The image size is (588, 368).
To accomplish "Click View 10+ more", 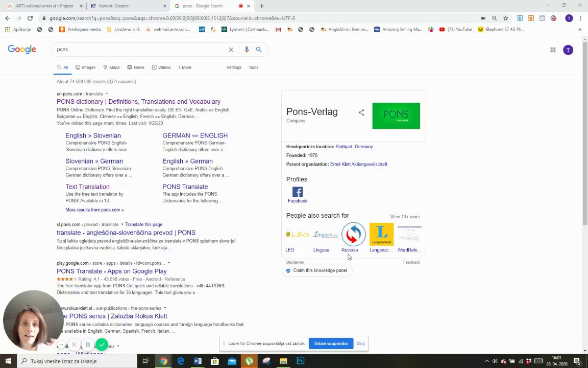I will coord(405,217).
